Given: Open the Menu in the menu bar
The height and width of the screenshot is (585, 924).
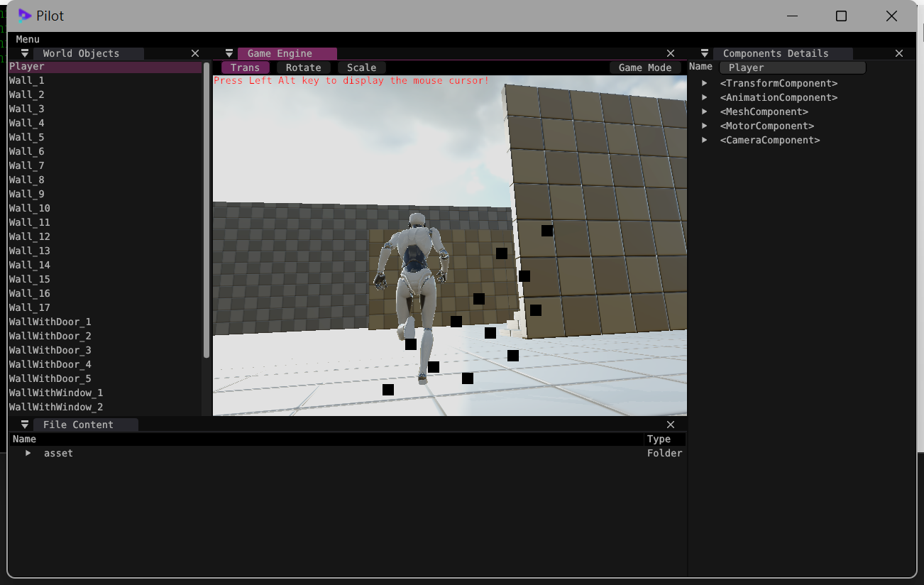Looking at the screenshot, I should (x=27, y=39).
